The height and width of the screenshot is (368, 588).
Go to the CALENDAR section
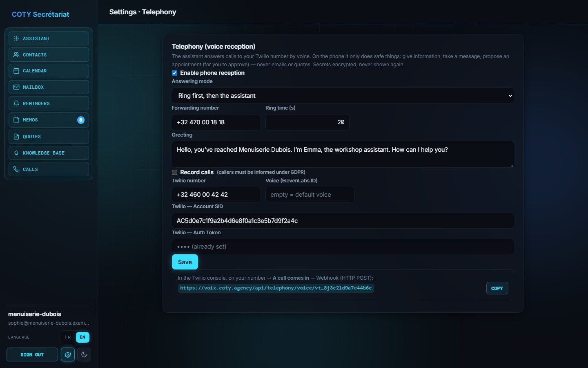click(49, 71)
